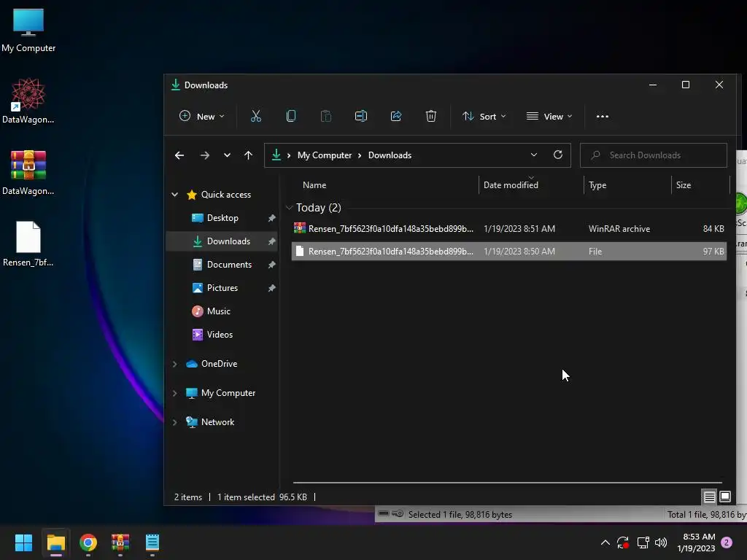Collapse the Today (2) group
The width and height of the screenshot is (747, 560).
pyautogui.click(x=289, y=208)
